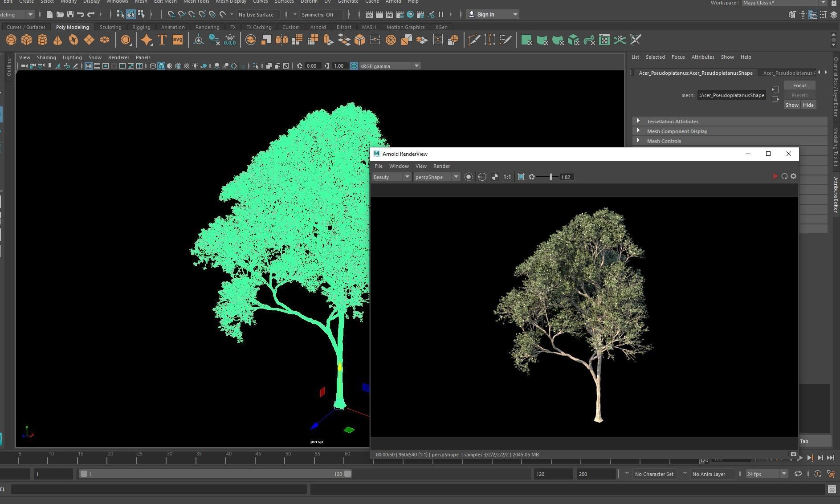Create a polygon plane from the shelf
The width and height of the screenshot is (840, 504).
89,40
